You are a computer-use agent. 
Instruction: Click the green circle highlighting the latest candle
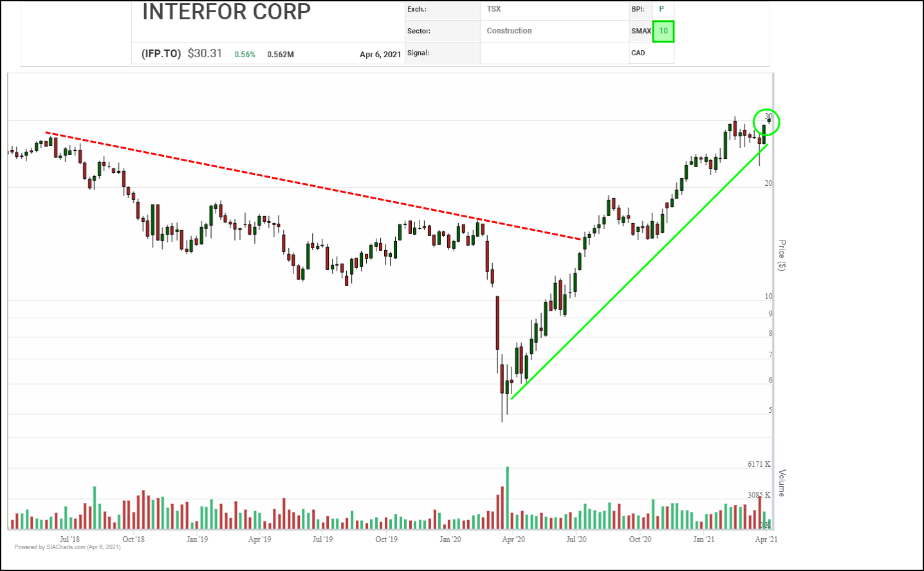[x=766, y=122]
